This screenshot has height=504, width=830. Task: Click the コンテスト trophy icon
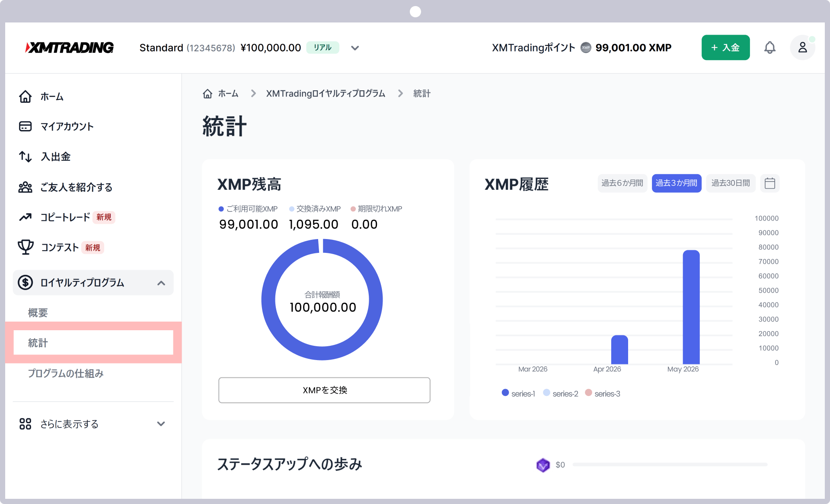click(26, 247)
